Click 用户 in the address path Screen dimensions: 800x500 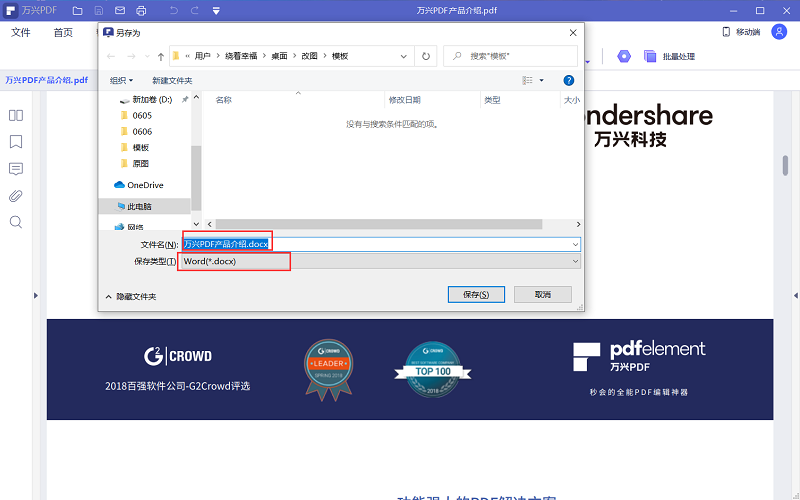click(x=203, y=56)
